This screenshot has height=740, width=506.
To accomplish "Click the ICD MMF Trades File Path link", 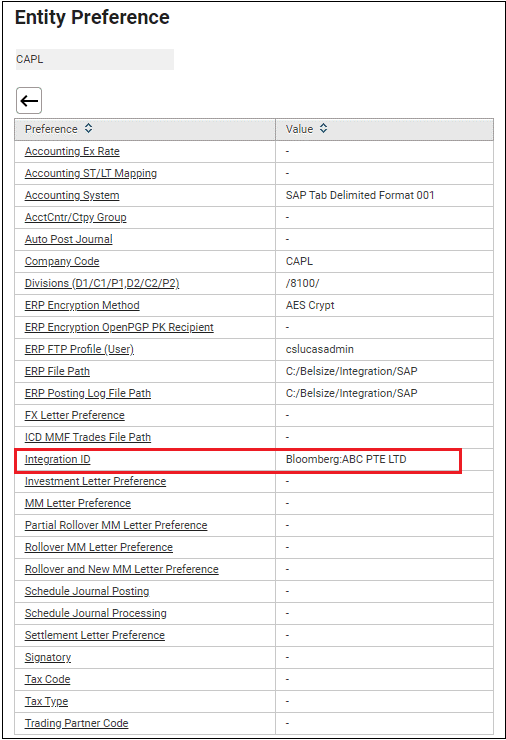I will pos(88,437).
